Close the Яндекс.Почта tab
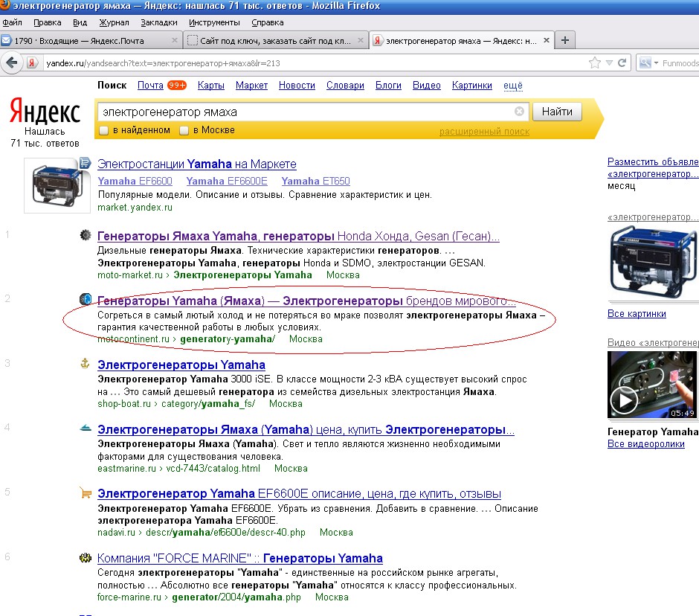This screenshot has height=616, width=699. [174, 40]
